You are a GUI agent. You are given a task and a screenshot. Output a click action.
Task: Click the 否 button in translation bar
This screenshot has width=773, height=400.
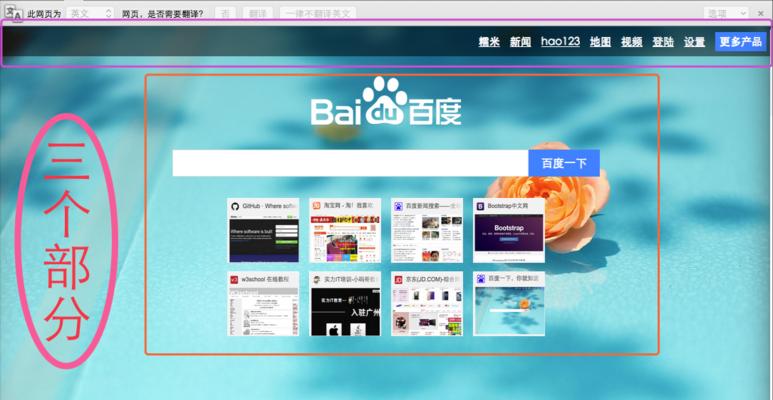[x=225, y=14]
